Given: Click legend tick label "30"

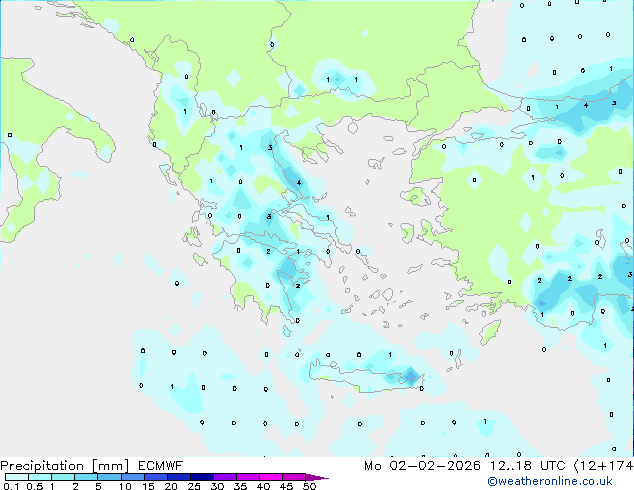Looking at the screenshot, I should click(217, 486).
